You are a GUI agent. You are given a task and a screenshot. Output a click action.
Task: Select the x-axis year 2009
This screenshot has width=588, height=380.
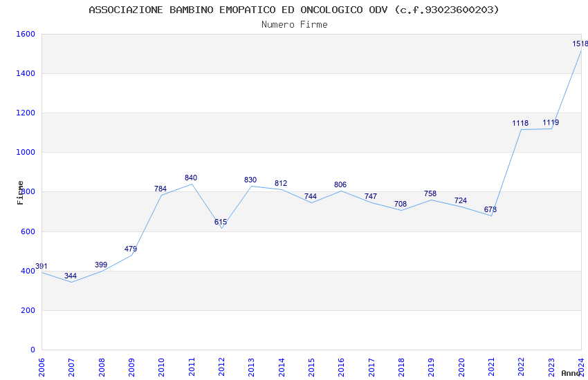131,368
